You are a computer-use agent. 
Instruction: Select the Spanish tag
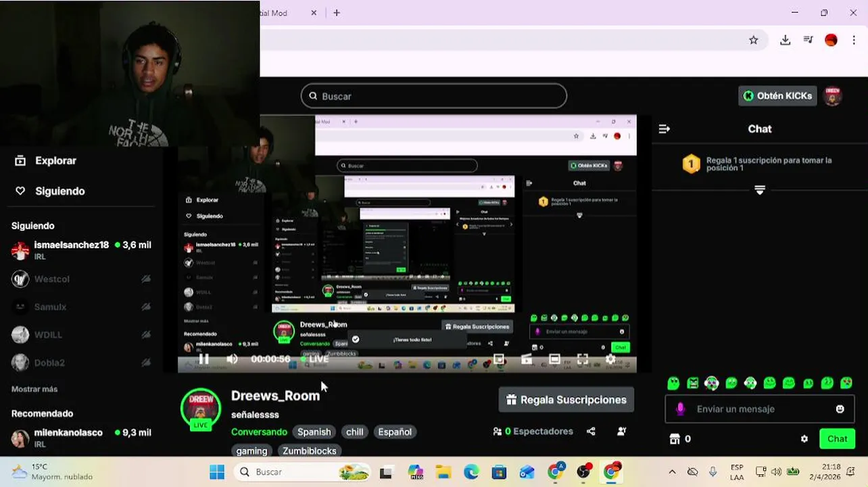[x=314, y=432]
